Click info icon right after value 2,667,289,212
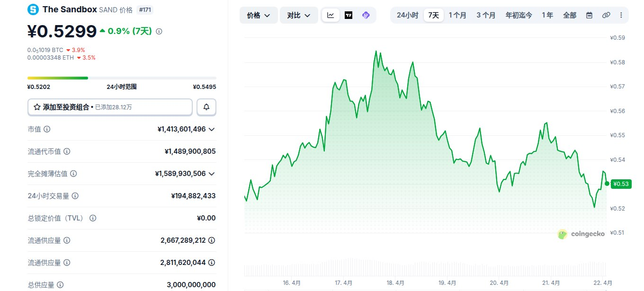The image size is (644, 291). pyautogui.click(x=212, y=240)
